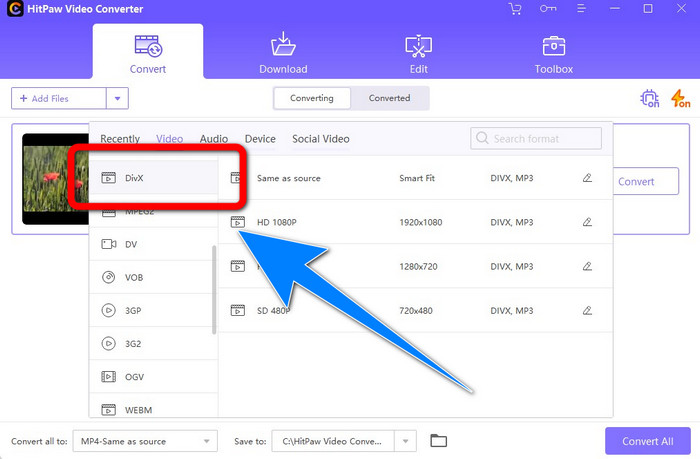This screenshot has height=459, width=700.
Task: Open output folder icon
Action: pyautogui.click(x=438, y=441)
